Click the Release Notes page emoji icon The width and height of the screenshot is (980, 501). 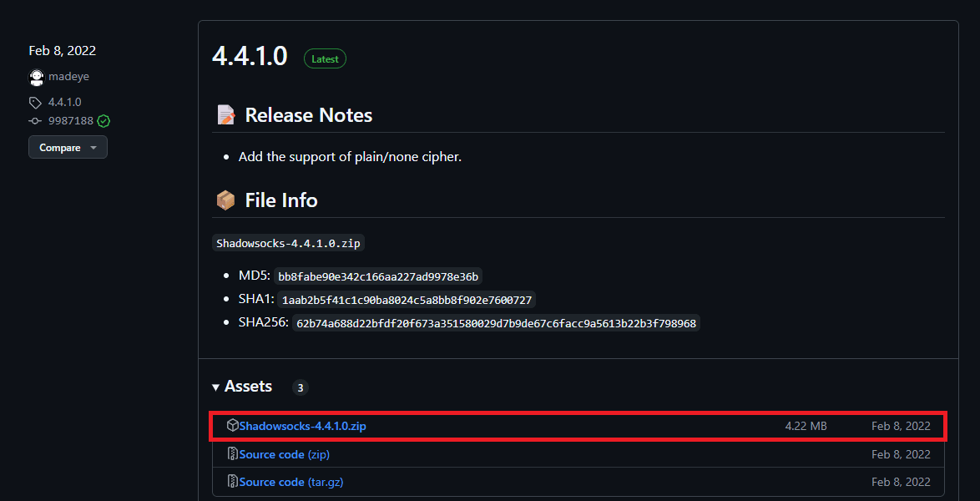(x=225, y=114)
